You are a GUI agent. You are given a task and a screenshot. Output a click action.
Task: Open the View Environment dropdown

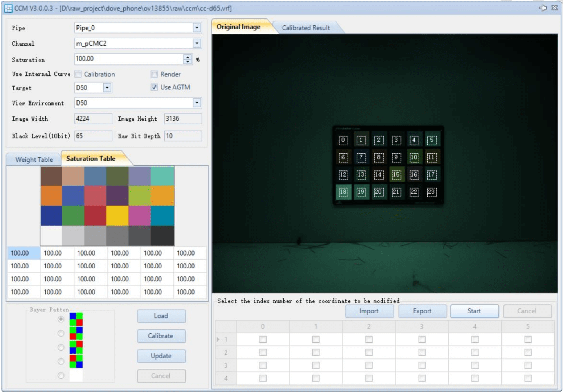tap(197, 103)
